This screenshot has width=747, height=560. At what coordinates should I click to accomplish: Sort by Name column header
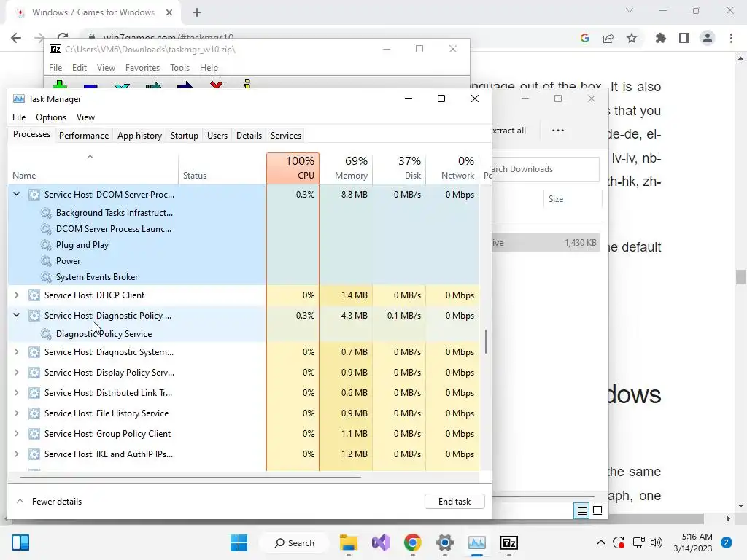click(93, 168)
